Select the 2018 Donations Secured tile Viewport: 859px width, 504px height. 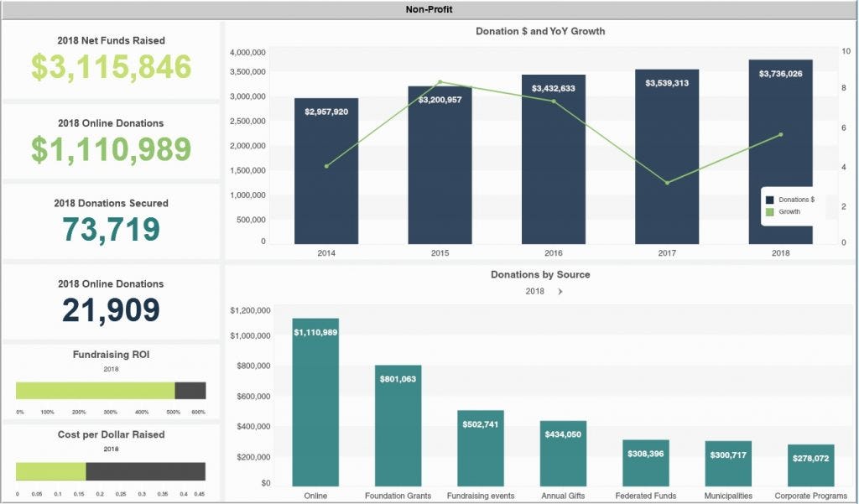[112, 220]
